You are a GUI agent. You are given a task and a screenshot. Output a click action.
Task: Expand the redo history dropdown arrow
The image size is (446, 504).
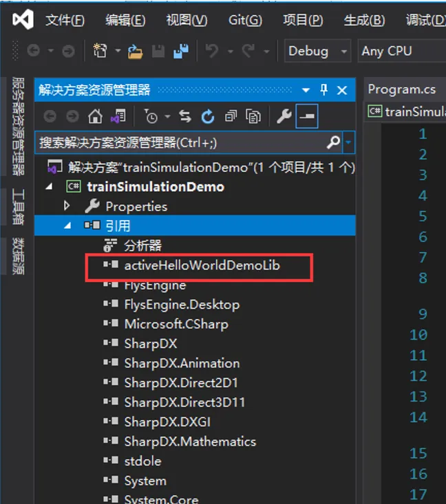tap(266, 51)
